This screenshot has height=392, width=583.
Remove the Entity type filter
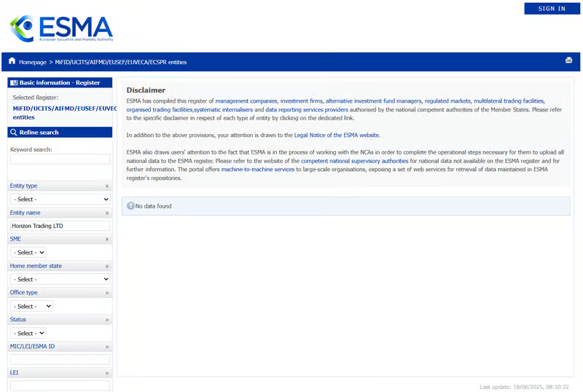[107, 187]
